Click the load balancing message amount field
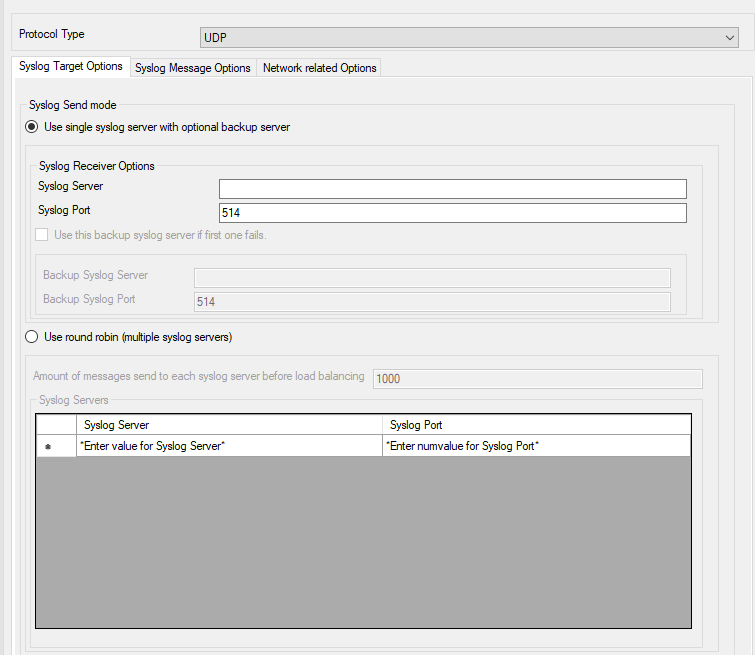The image size is (755, 655). coord(537,379)
